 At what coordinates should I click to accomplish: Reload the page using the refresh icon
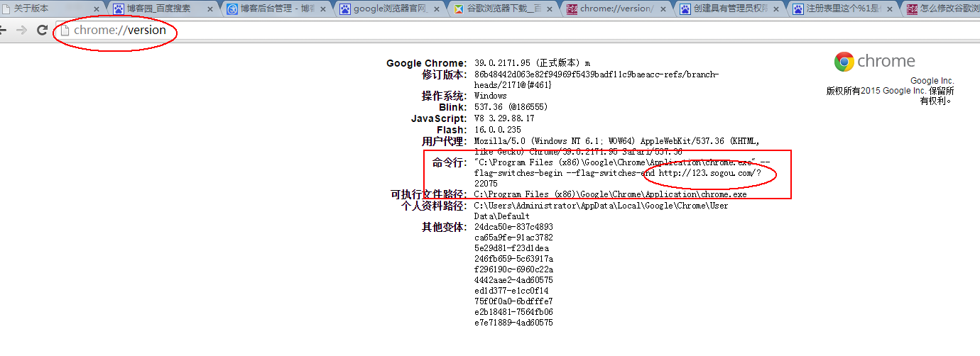coord(42,30)
